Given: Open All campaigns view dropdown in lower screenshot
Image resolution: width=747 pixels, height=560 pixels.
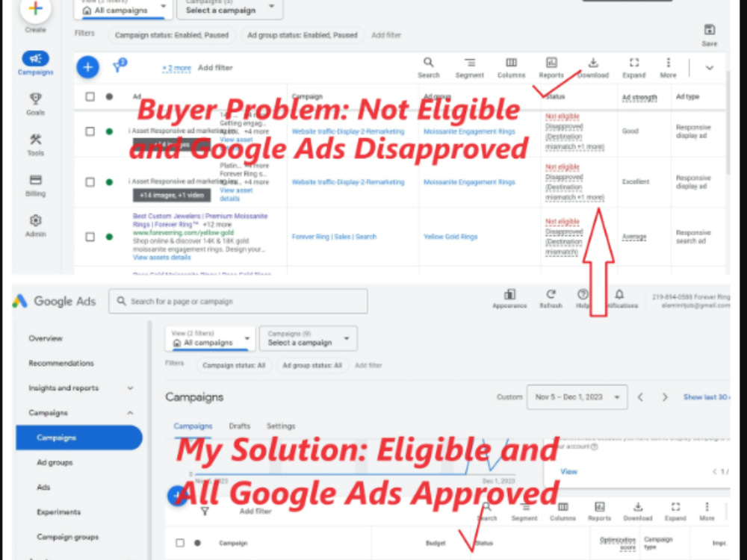Looking at the screenshot, I should 210,338.
